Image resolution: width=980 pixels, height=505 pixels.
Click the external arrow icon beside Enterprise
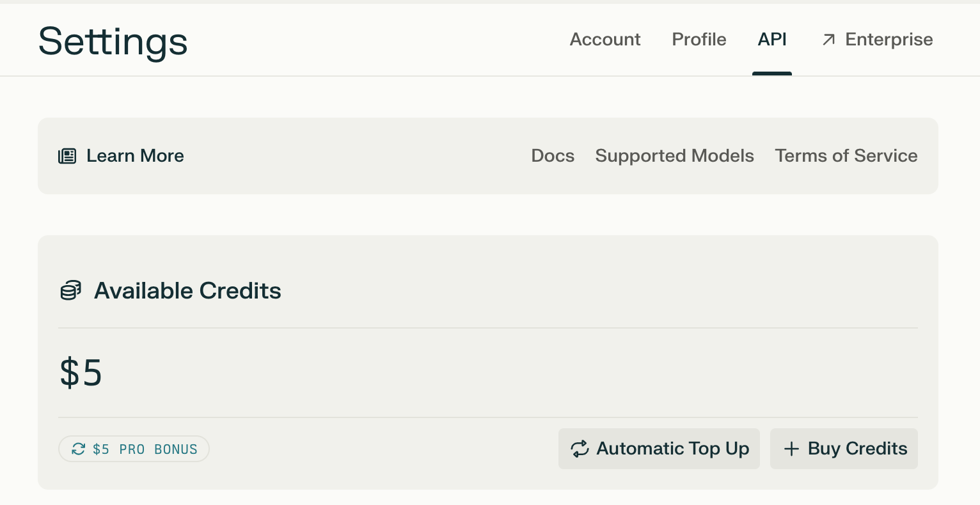[828, 40]
